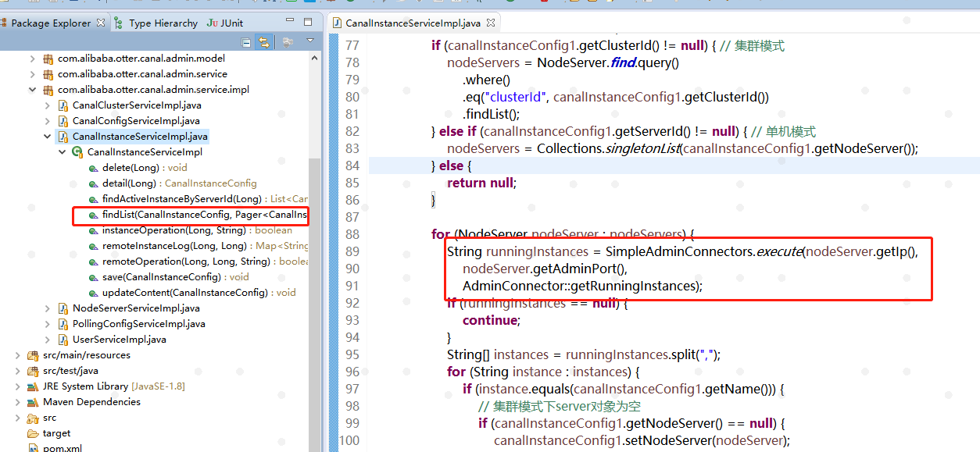Close the Package Explorer tab

[101, 23]
